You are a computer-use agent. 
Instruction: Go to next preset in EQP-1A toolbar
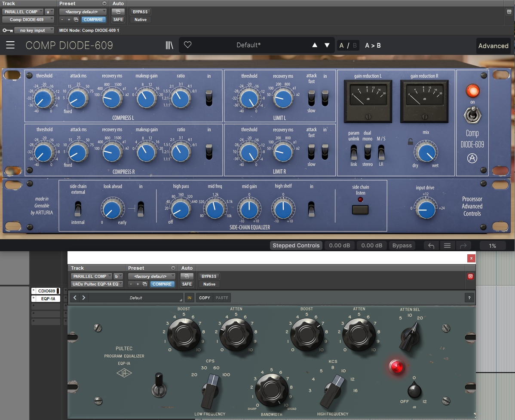(84, 298)
